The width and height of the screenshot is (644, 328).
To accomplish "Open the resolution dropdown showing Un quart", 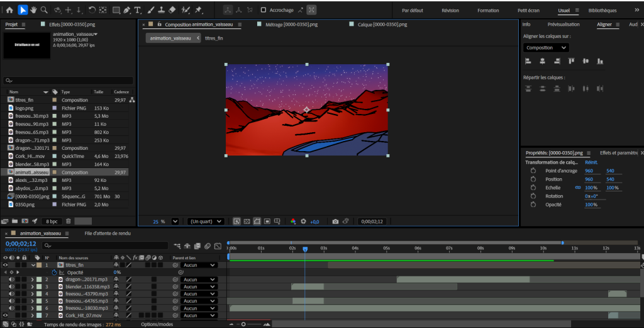I will click(206, 222).
